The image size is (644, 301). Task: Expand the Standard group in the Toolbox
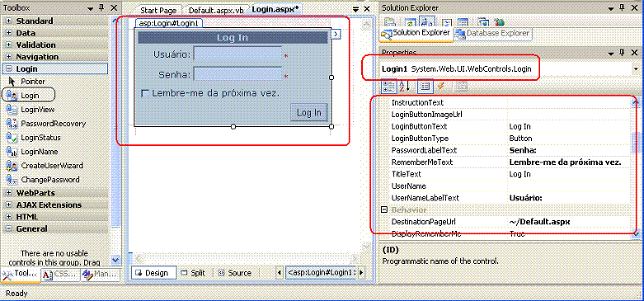pyautogui.click(x=8, y=21)
